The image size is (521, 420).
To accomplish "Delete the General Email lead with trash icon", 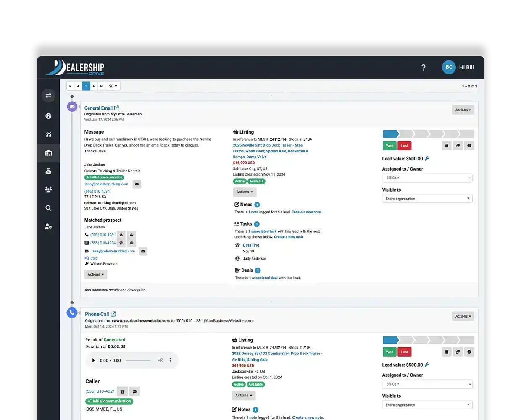I will (447, 146).
